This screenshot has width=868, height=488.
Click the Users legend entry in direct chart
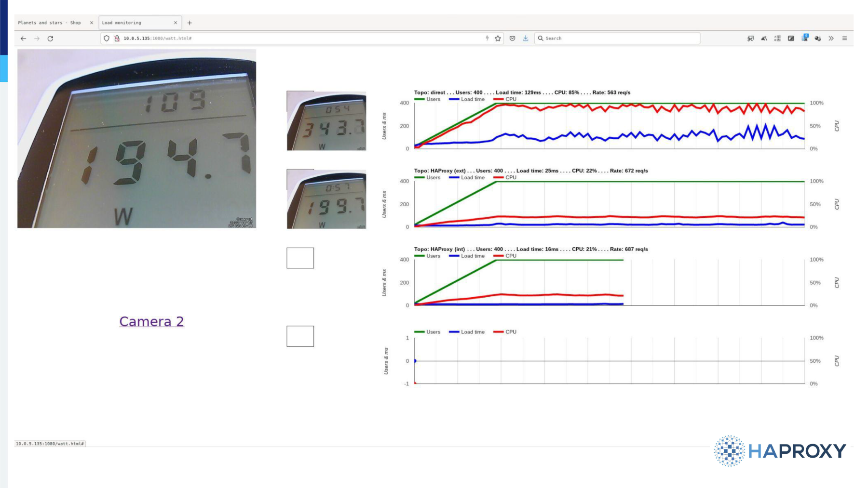coord(427,99)
